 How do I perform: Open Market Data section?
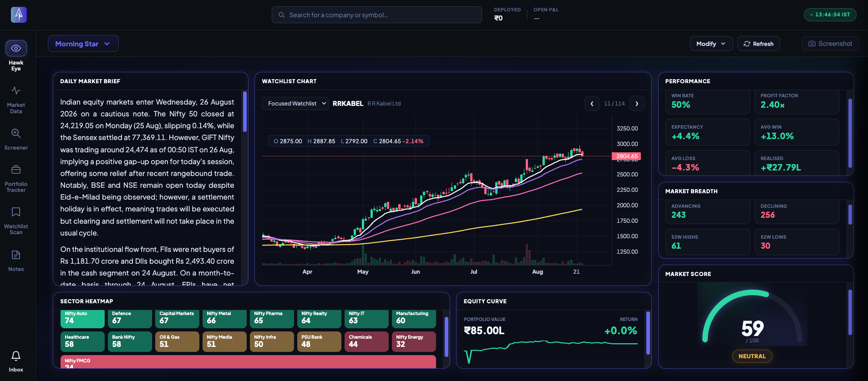pos(16,100)
